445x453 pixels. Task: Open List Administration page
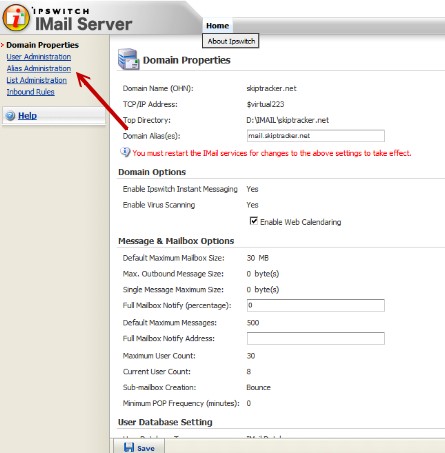[37, 80]
